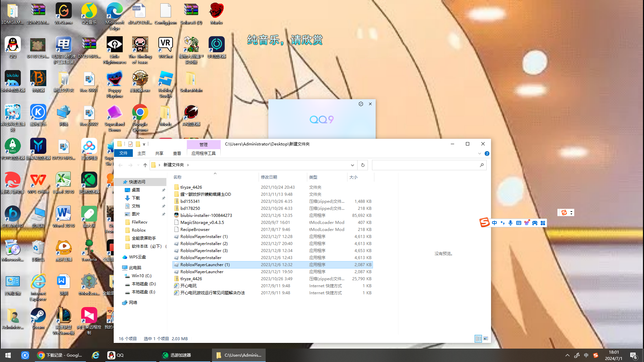Image resolution: width=644 pixels, height=362 pixels.
Task: Open the 文件 menu tab
Action: (123, 153)
